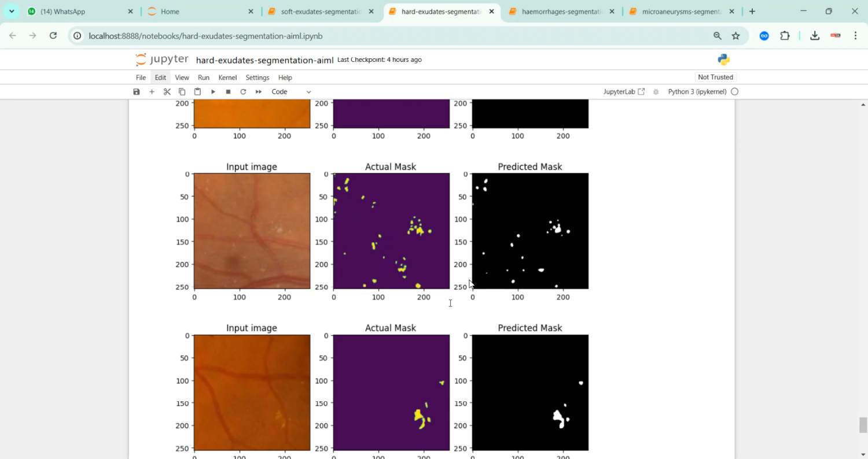Expand the browser tab search dropdown arrow
The height and width of the screenshot is (459, 868).
pos(12,12)
